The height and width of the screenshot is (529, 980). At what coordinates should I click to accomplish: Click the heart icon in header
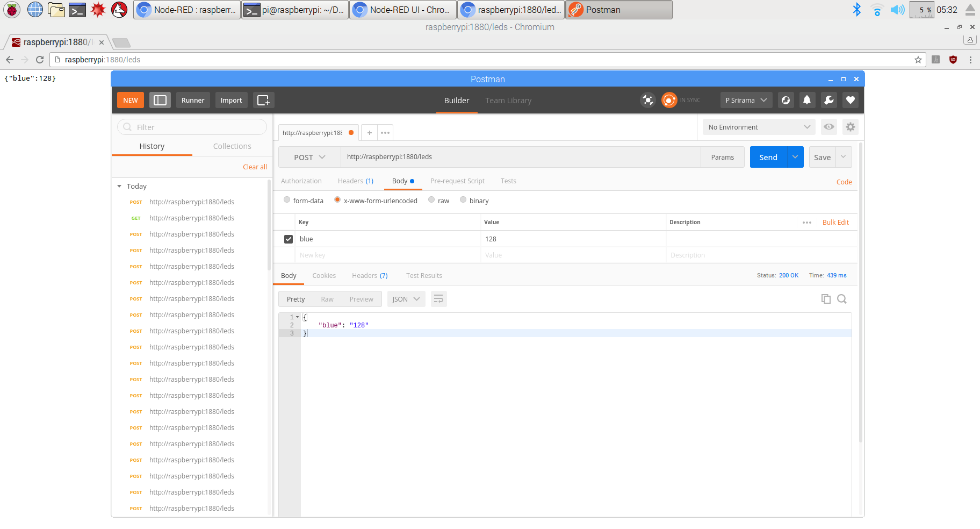[850, 100]
